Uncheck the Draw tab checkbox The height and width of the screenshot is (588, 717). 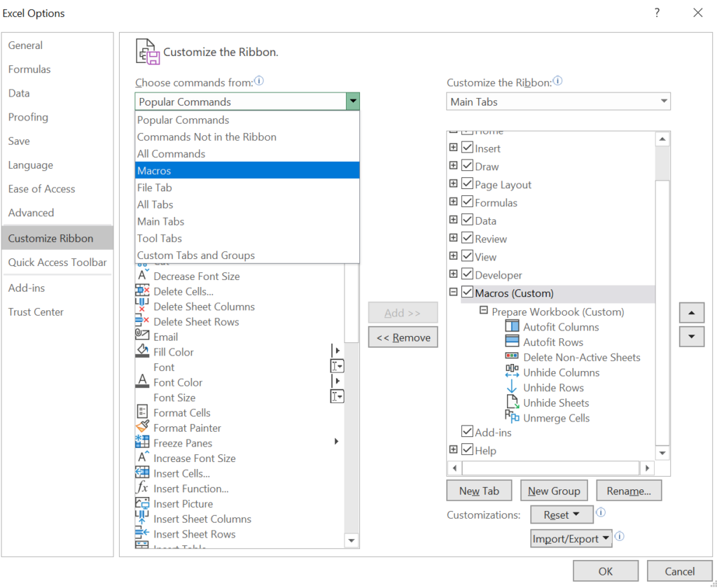tap(467, 165)
